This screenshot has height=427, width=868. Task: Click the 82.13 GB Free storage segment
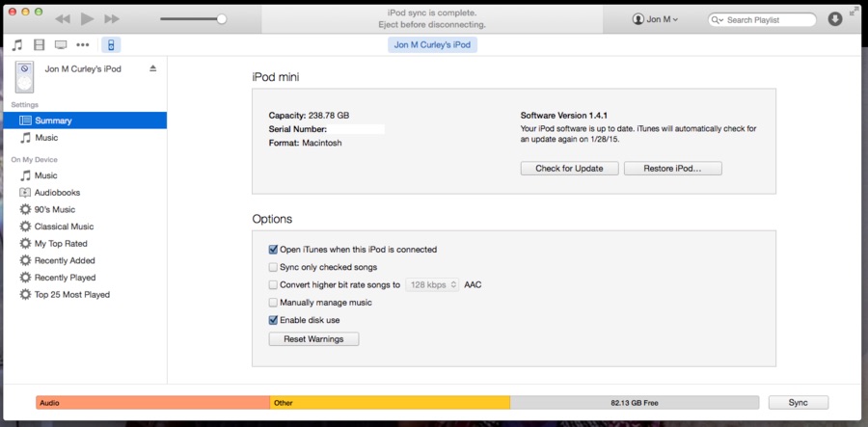coord(635,403)
